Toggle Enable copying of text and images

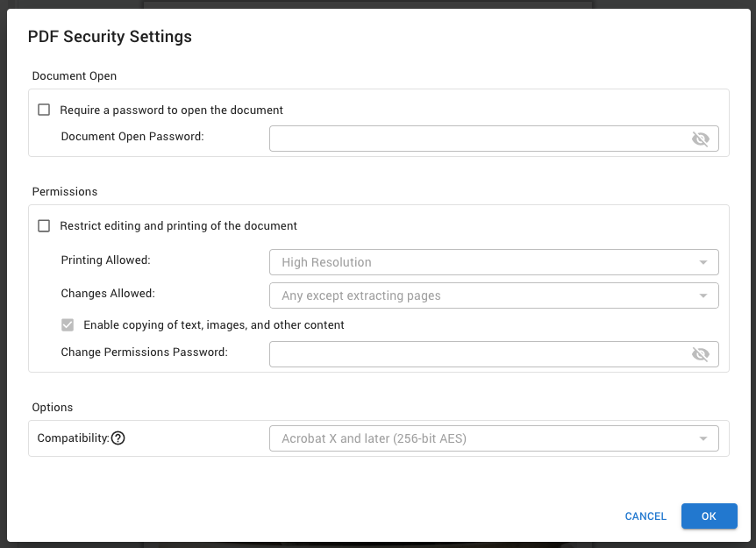point(68,325)
